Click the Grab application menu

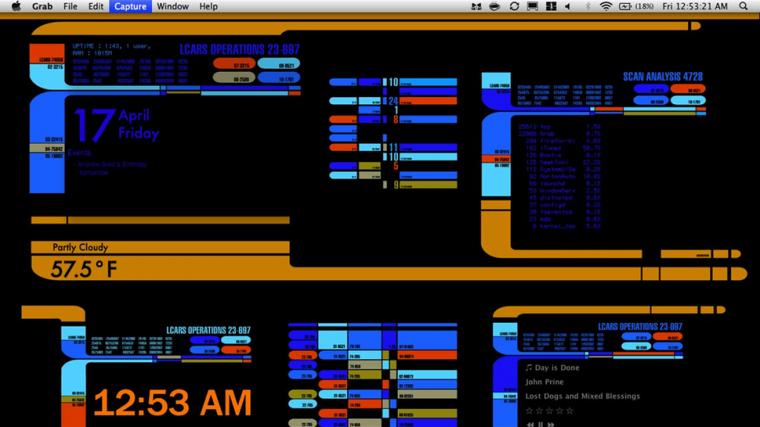tap(42, 6)
